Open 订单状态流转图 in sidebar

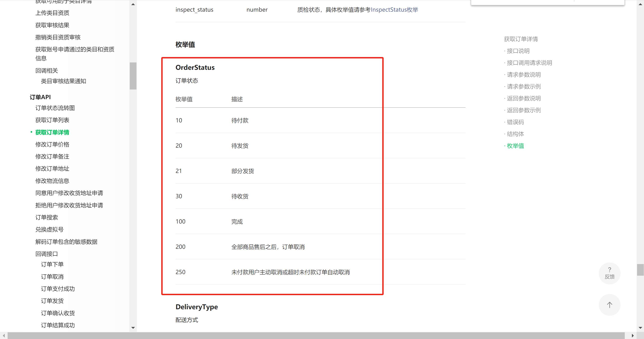(55, 108)
